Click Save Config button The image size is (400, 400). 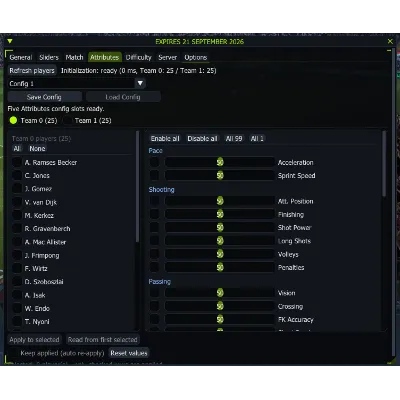coord(44,97)
